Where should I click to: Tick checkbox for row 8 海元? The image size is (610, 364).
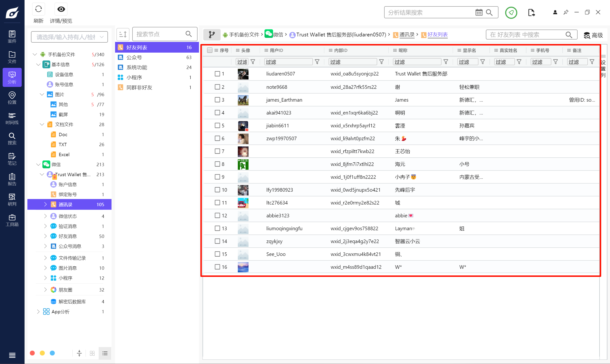tap(217, 164)
